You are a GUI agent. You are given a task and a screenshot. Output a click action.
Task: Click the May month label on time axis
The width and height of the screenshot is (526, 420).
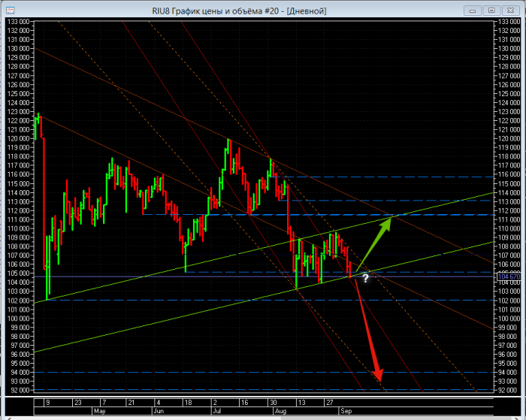100,412
